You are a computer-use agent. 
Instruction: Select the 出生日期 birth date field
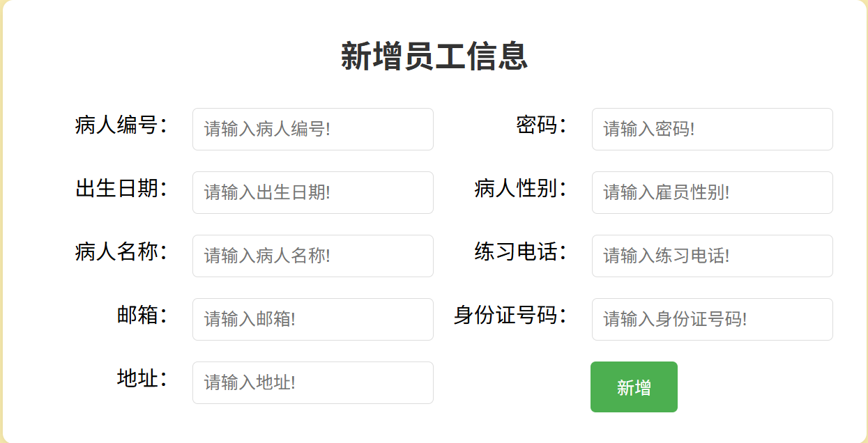(x=312, y=193)
